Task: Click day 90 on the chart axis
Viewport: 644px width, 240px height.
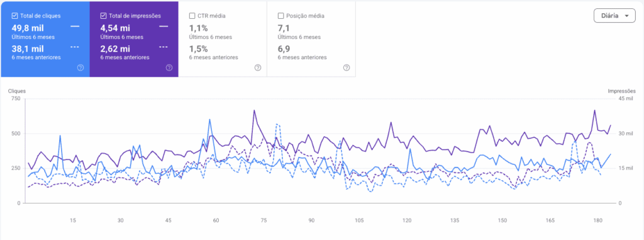Action: [311, 220]
